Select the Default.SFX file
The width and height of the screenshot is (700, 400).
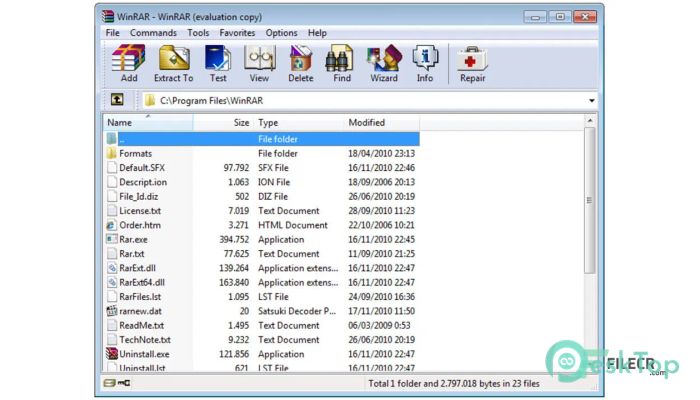(142, 168)
